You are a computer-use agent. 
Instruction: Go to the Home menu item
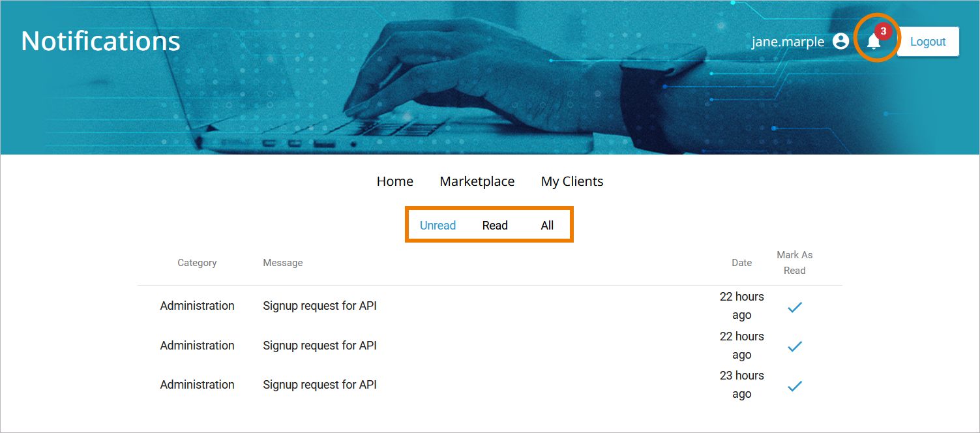click(x=394, y=181)
